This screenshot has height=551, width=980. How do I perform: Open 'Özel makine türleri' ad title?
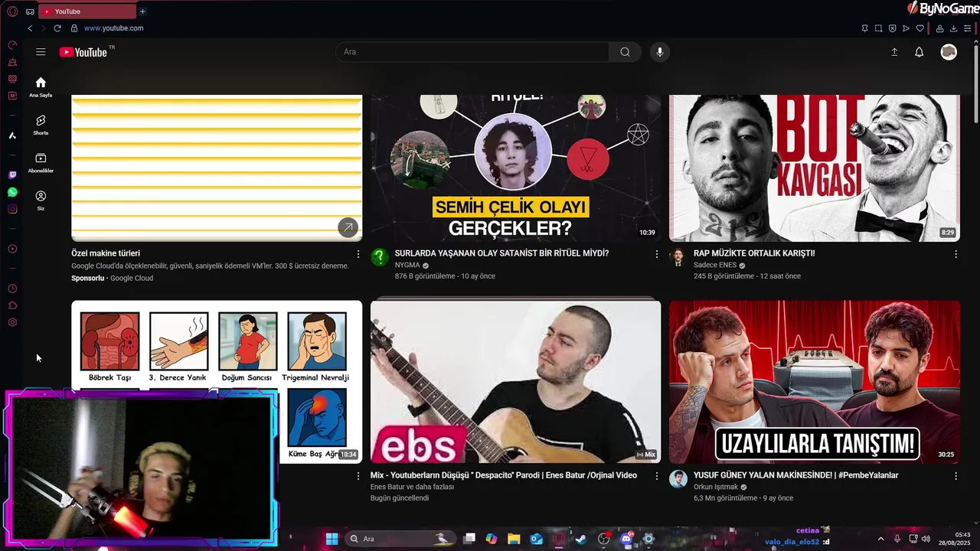click(x=106, y=253)
